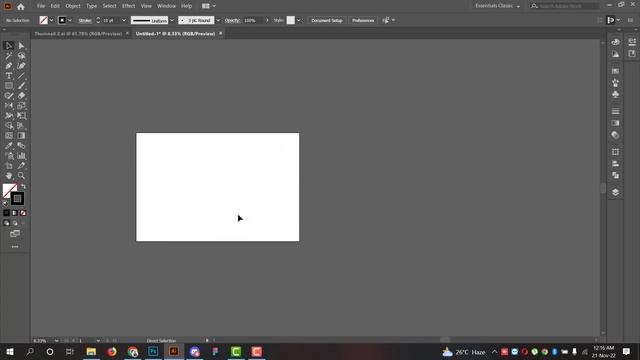Open the Layers panel icon

[x=616, y=192]
